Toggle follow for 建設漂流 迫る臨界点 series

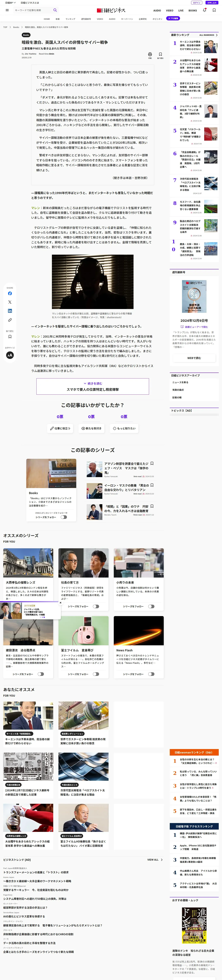41,674
